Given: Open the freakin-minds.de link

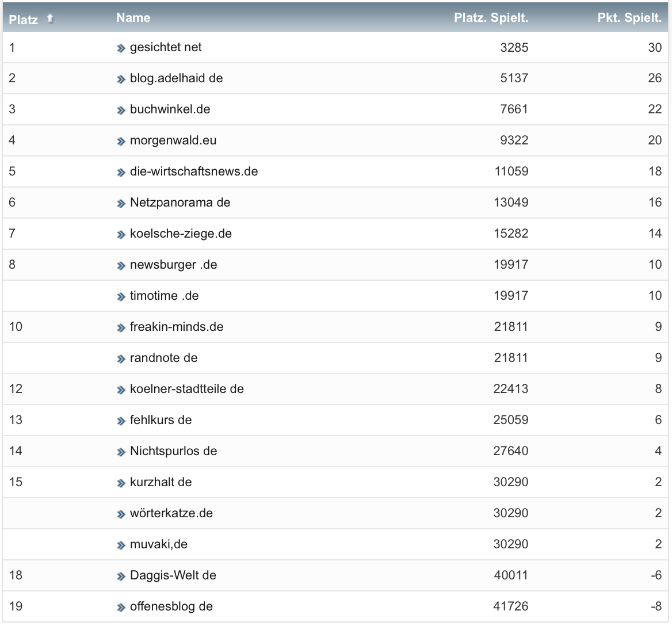Looking at the screenshot, I should pyautogui.click(x=177, y=326).
